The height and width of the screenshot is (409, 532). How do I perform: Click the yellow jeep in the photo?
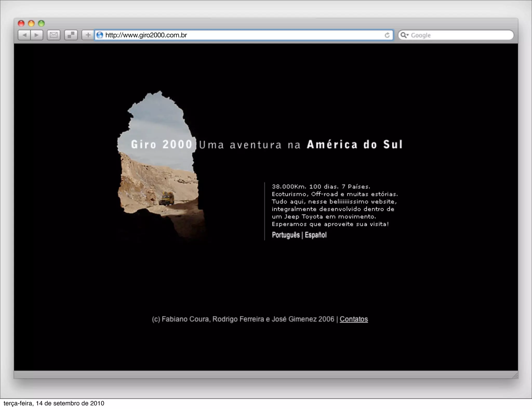pos(166,198)
